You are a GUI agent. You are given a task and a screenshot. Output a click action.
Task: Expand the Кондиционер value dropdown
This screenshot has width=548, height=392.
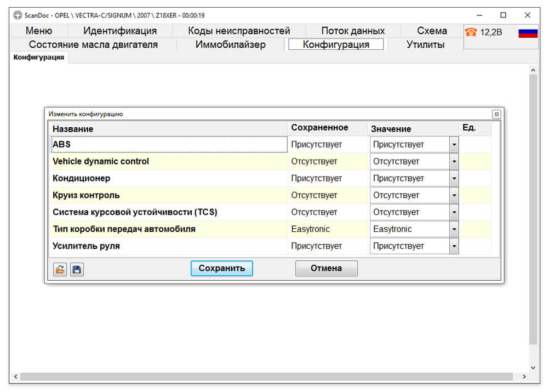click(x=454, y=178)
